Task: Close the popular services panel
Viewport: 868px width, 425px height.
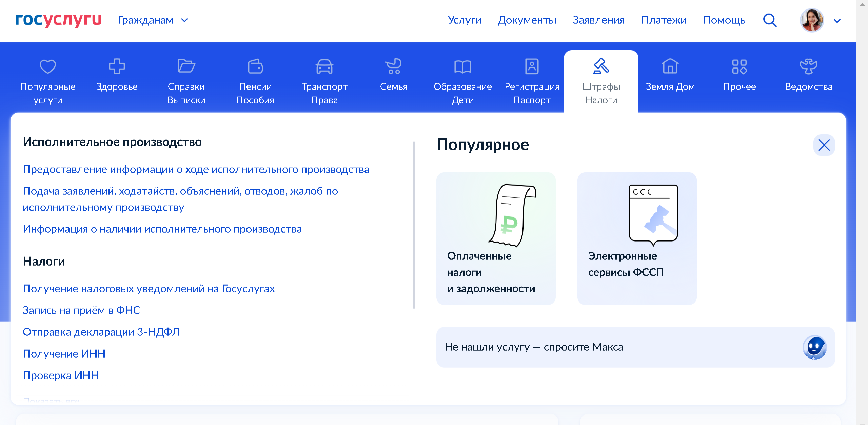Action: coord(824,145)
